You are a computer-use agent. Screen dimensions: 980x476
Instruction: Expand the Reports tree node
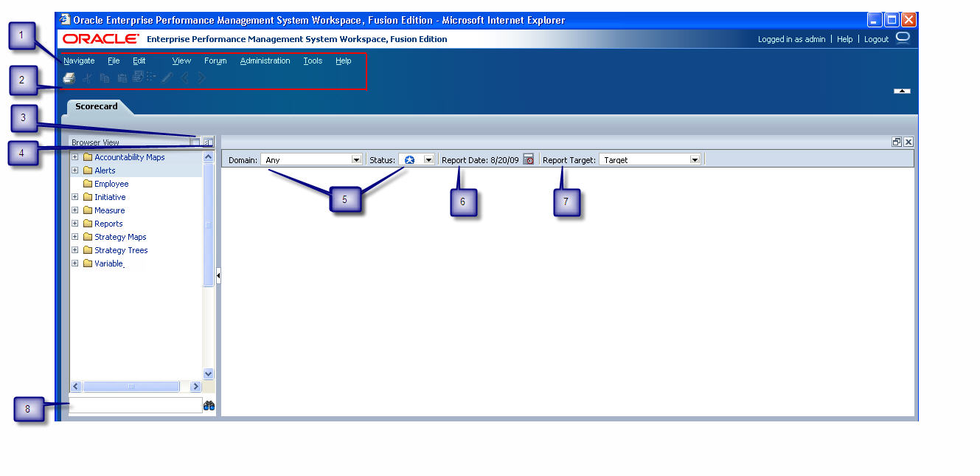click(75, 224)
